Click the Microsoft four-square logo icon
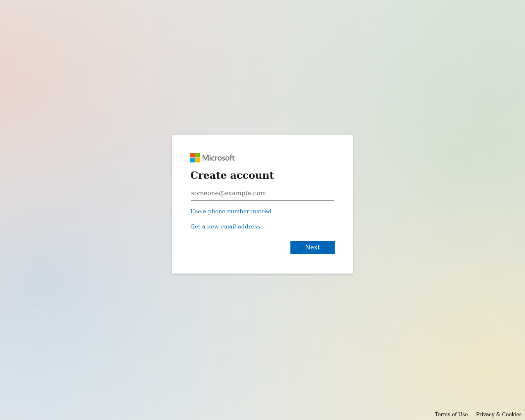 tap(195, 158)
